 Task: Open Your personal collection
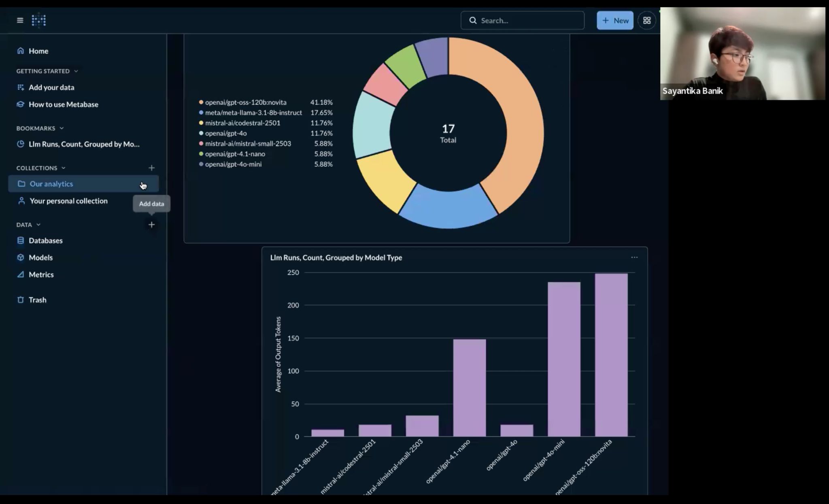click(x=68, y=200)
